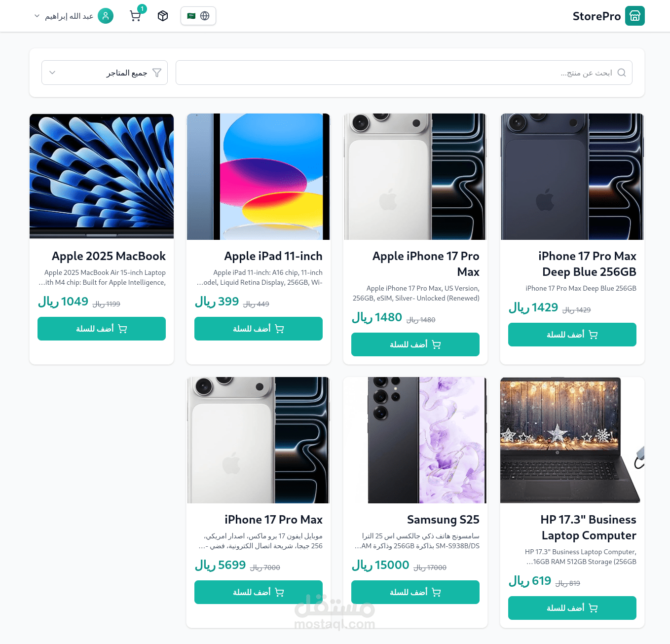This screenshot has height=644, width=670.
Task: Open the language selector with Saudi flag
Action: 198,16
